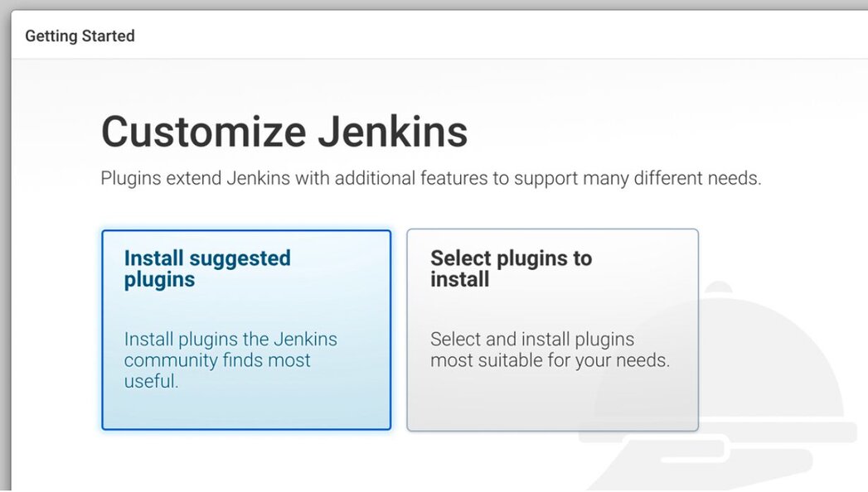Click the word 'useful.' in the blue card
The height and width of the screenshot is (492, 868).
coord(151,381)
